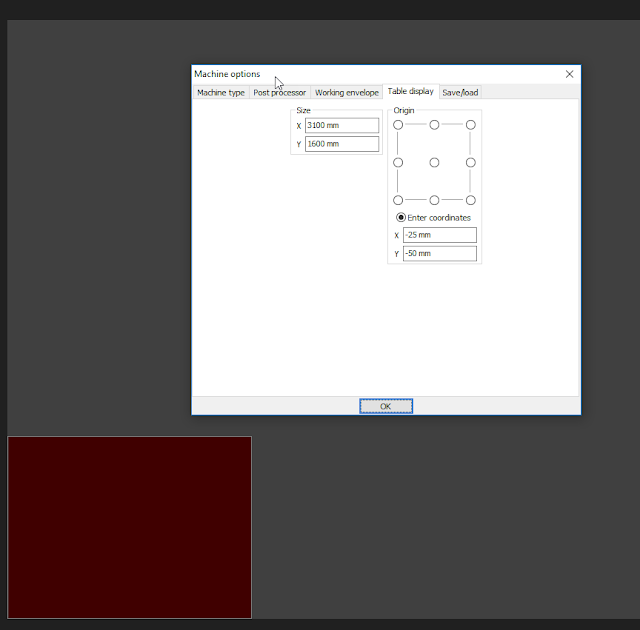Screen dimensions: 640x630
Task: Set origin to top-center radio
Action: click(x=434, y=125)
